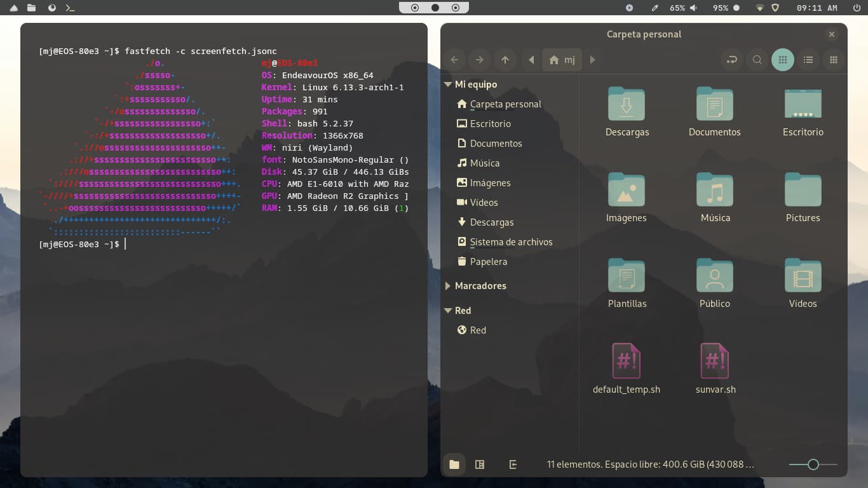Go back in Nemo file manager
The width and height of the screenshot is (868, 488).
coord(454,60)
